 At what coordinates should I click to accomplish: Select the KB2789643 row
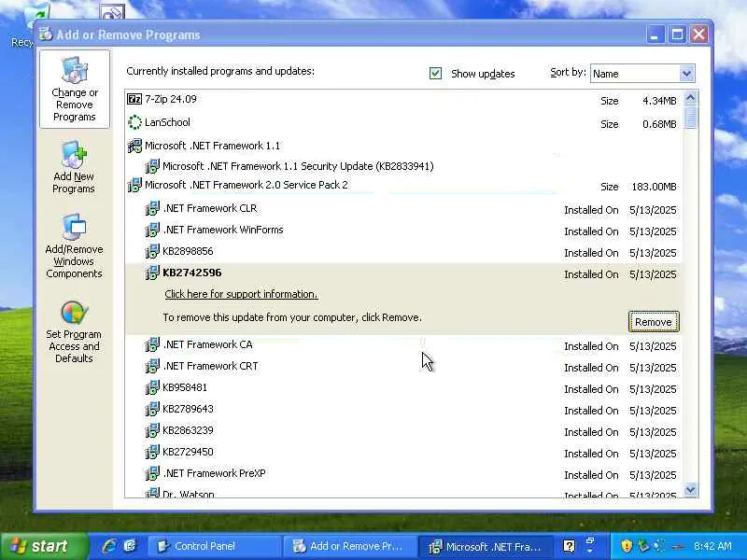click(403, 410)
